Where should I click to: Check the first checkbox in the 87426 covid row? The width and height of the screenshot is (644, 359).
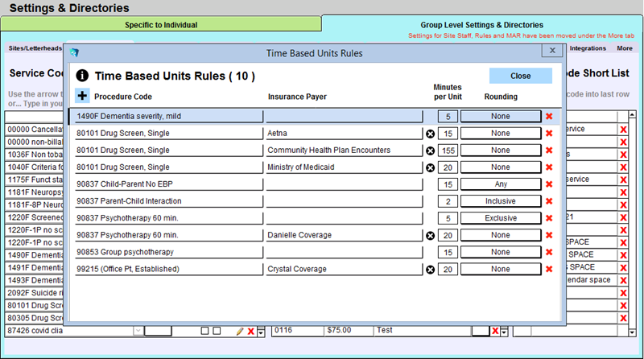tap(204, 331)
